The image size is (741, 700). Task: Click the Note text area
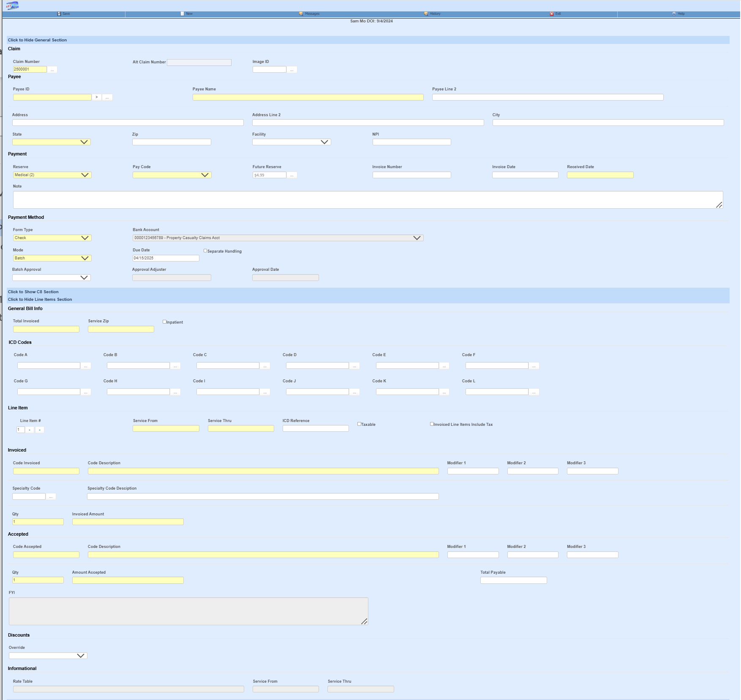368,200
